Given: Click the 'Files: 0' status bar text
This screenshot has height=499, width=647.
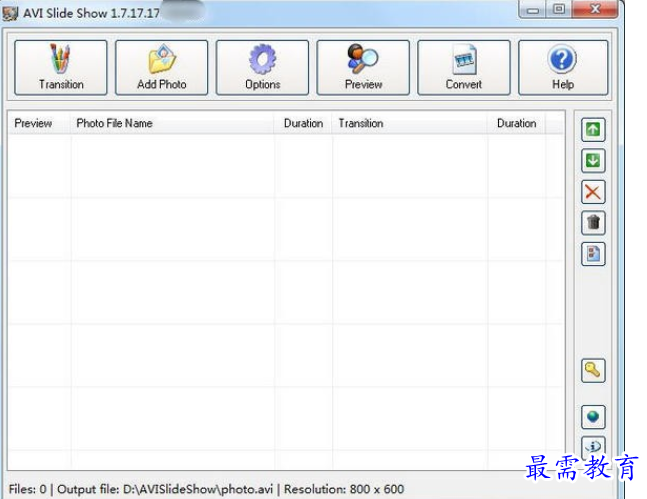Looking at the screenshot, I should tap(27, 490).
